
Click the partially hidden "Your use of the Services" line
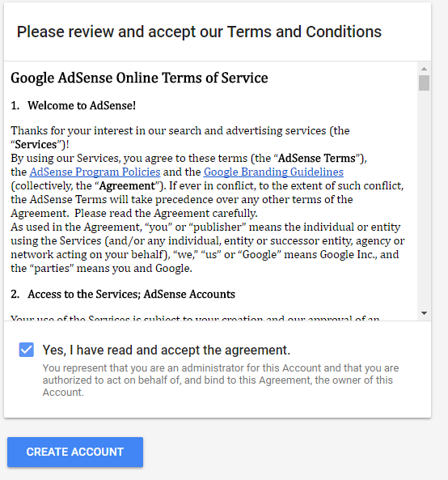point(195,318)
